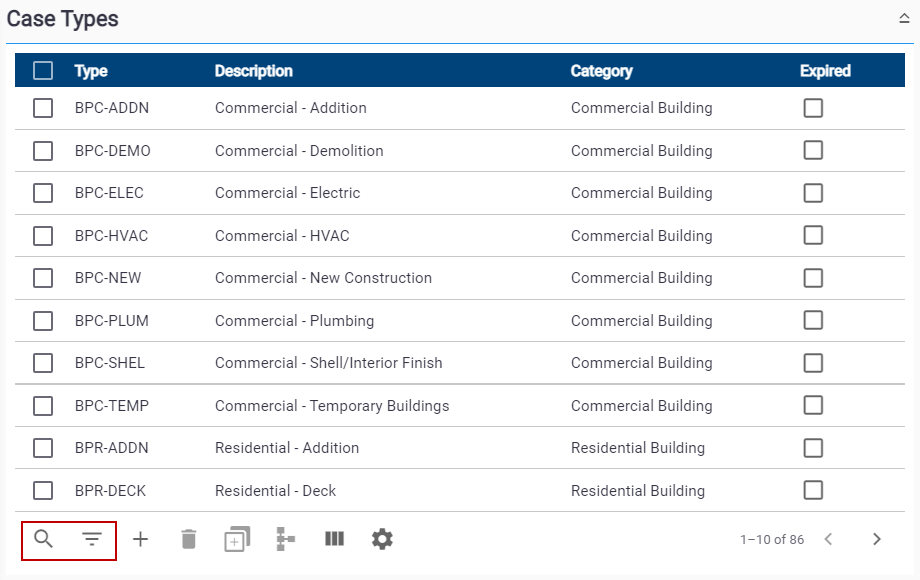This screenshot has height=580, width=920.
Task: Click the BPC-NEW type cell
Action: (x=103, y=278)
